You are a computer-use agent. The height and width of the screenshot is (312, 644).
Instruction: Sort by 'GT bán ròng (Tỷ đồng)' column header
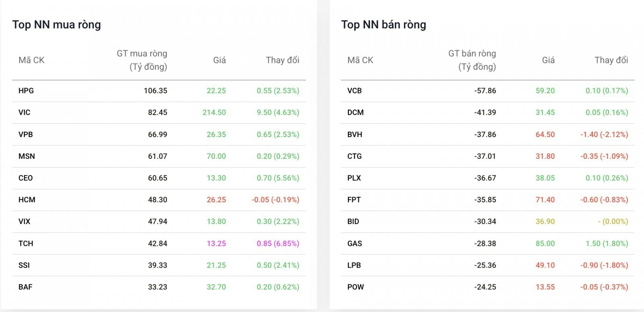(x=472, y=60)
